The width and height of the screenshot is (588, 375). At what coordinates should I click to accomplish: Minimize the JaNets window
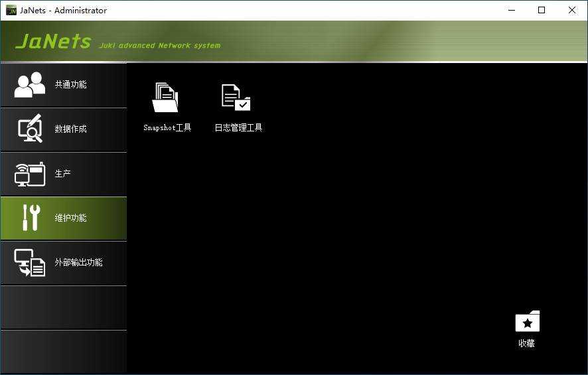(x=511, y=10)
